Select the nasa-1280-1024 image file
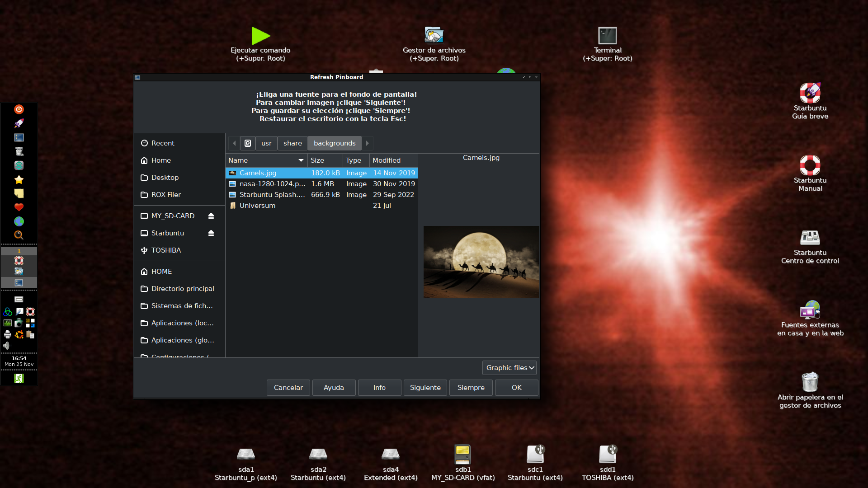The width and height of the screenshot is (868, 488). pos(322,184)
